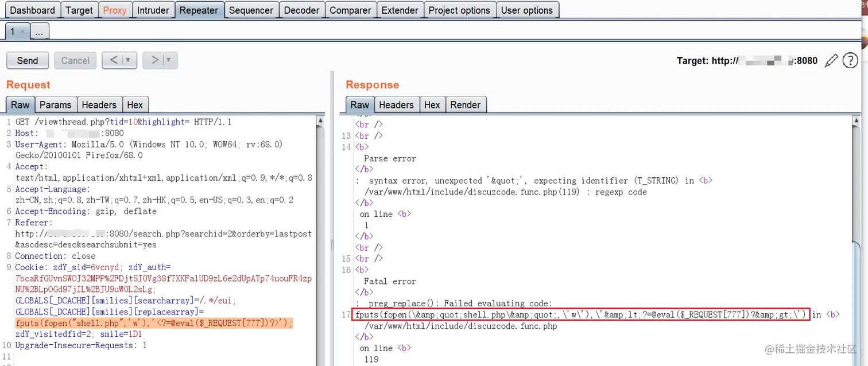
Task: Switch to the Target tab
Action: 79,10
